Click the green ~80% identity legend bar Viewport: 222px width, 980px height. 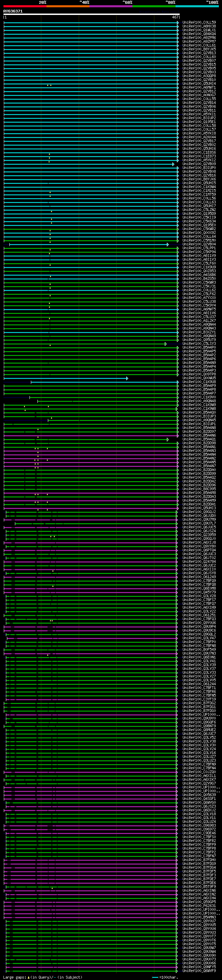click(154, 6)
